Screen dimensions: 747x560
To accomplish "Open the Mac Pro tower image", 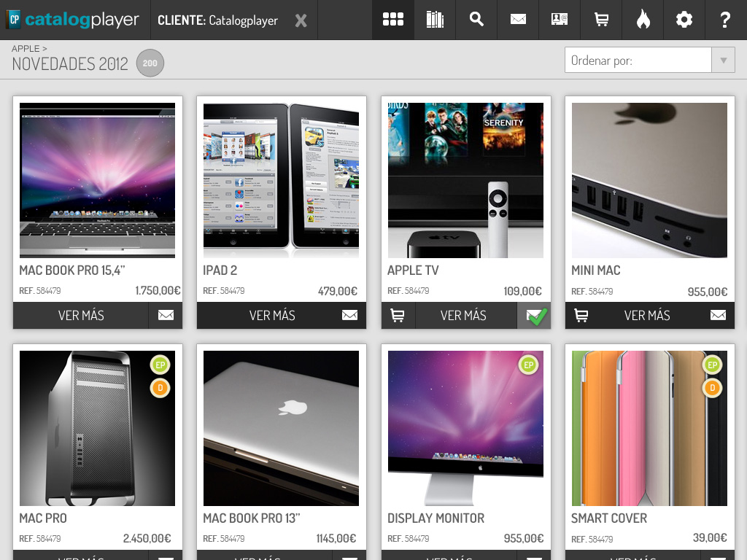I will [x=97, y=429].
